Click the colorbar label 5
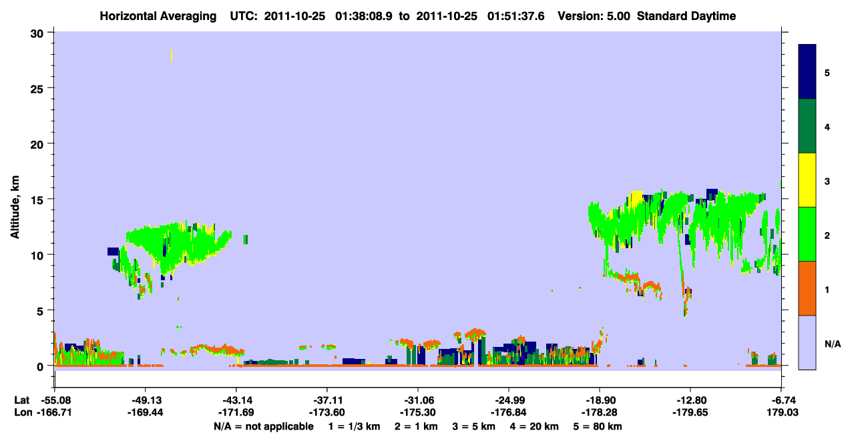This screenshot has width=868, height=445. point(827,73)
